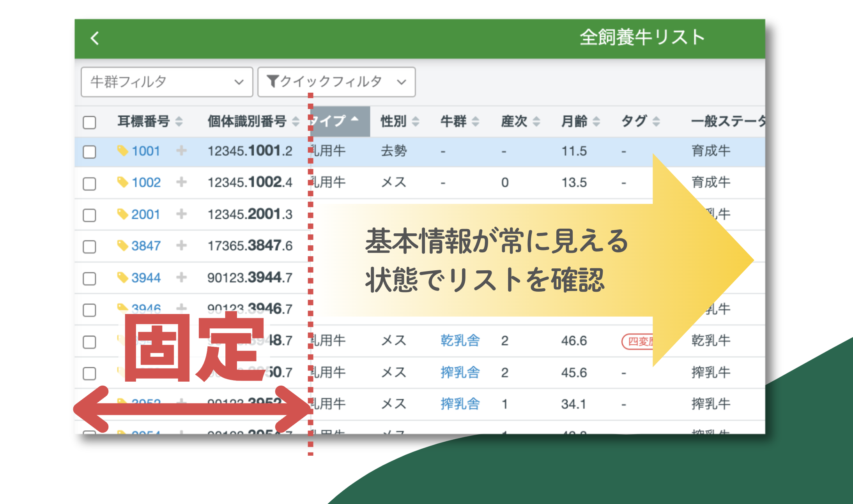
Task: Check the row 3847 checkbox
Action: tap(89, 246)
